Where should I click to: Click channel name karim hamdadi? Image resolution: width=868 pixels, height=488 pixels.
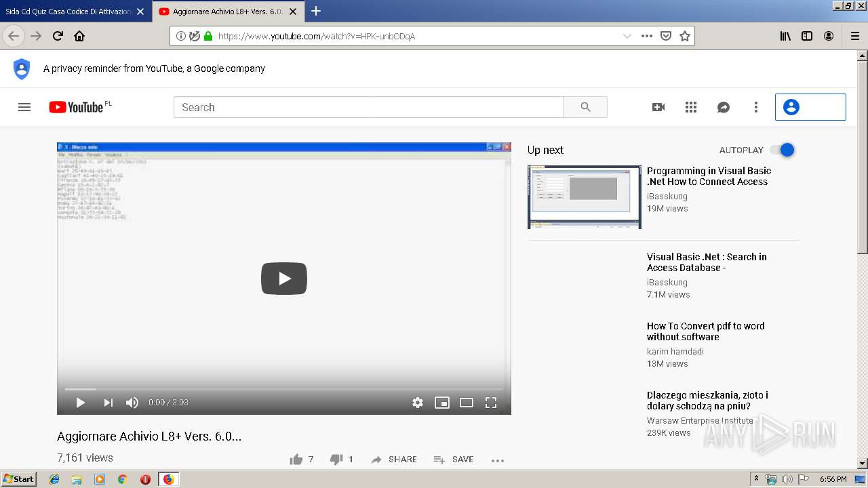675,352
